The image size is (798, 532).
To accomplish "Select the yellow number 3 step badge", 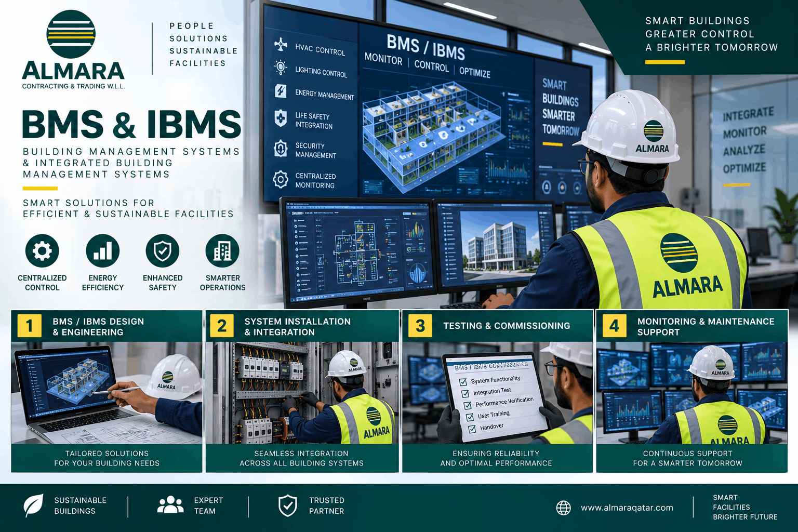I will tap(420, 326).
